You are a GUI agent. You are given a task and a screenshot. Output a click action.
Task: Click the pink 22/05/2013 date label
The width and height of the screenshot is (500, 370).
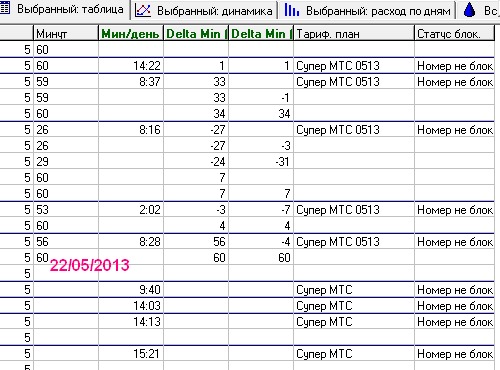point(89,265)
